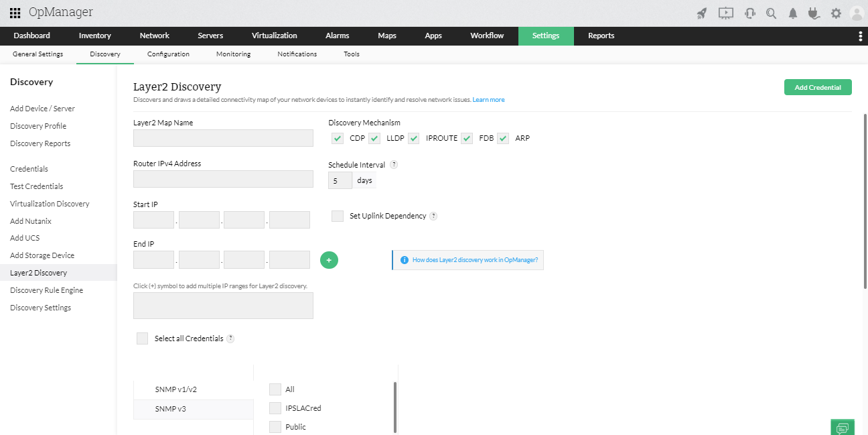The height and width of the screenshot is (435, 868).
Task: Open the Inventory menu
Action: [94, 36]
